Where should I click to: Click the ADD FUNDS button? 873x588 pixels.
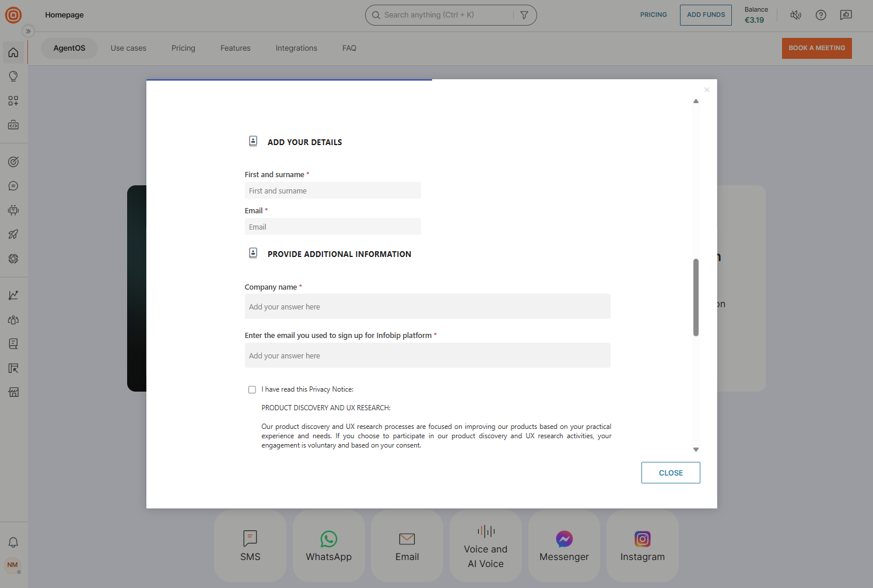(x=706, y=15)
